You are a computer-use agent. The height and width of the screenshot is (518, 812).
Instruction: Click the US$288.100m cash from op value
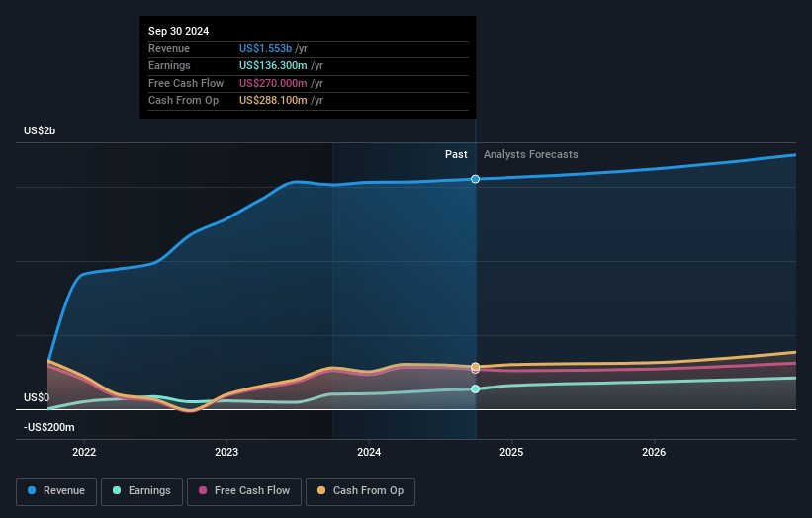tap(273, 101)
